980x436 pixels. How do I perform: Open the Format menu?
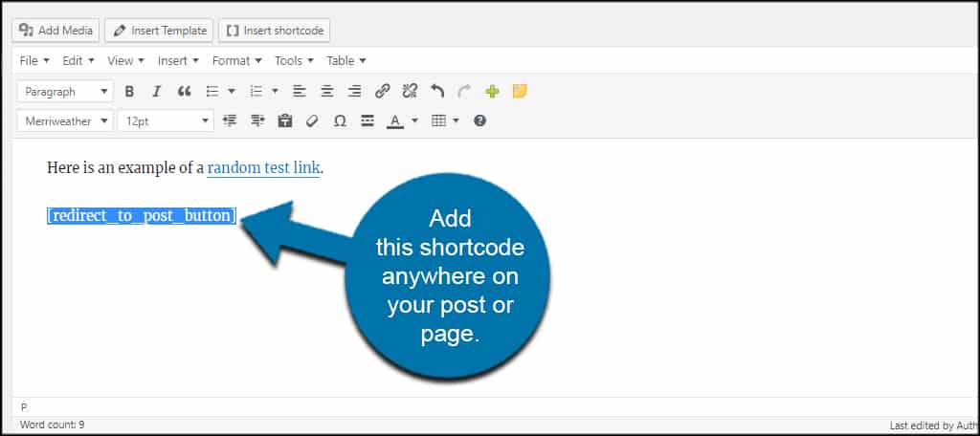[236, 60]
